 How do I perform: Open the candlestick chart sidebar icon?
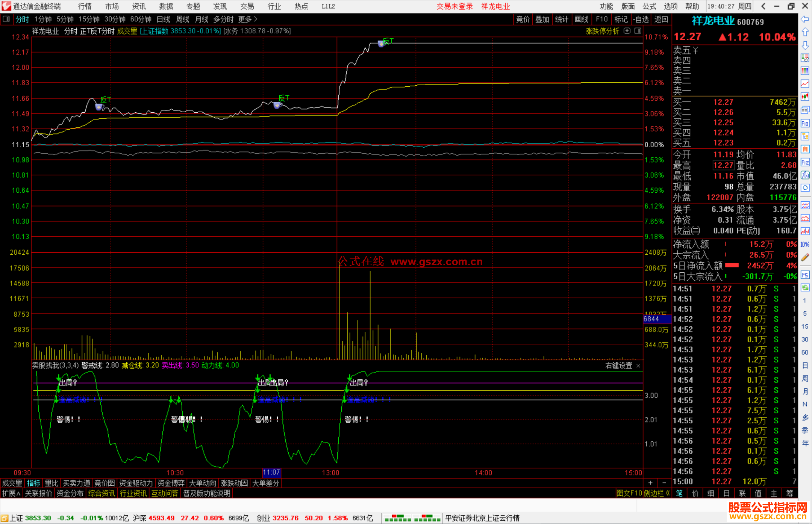click(805, 97)
